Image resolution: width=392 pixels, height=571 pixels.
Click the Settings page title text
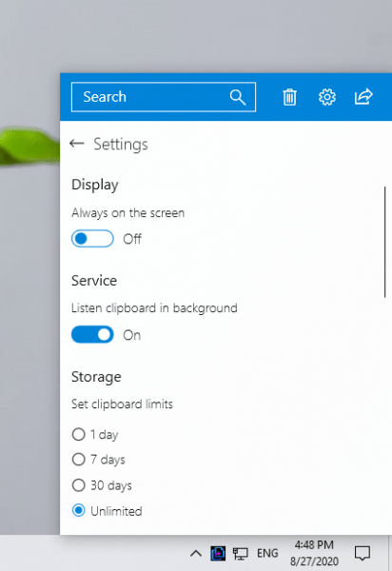121,145
